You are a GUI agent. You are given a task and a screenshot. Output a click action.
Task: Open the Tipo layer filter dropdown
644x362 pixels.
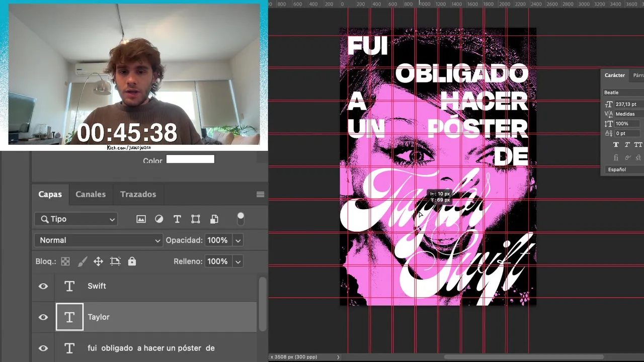(x=76, y=219)
